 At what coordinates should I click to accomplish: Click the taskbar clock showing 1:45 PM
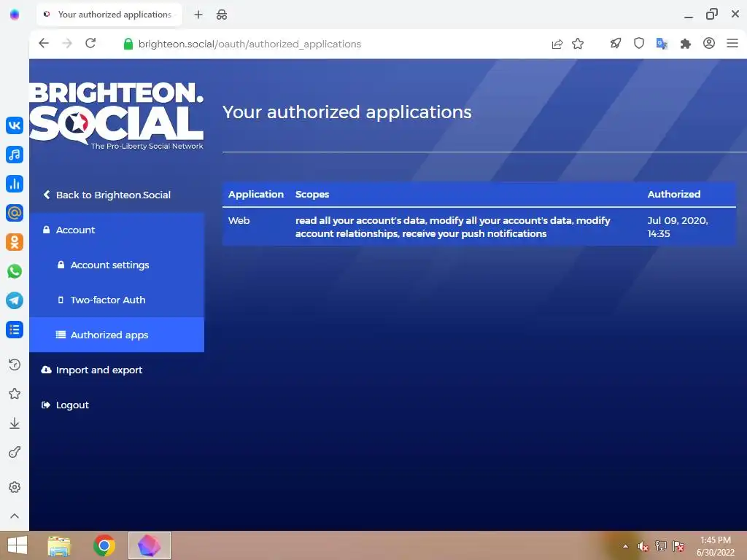click(715, 545)
